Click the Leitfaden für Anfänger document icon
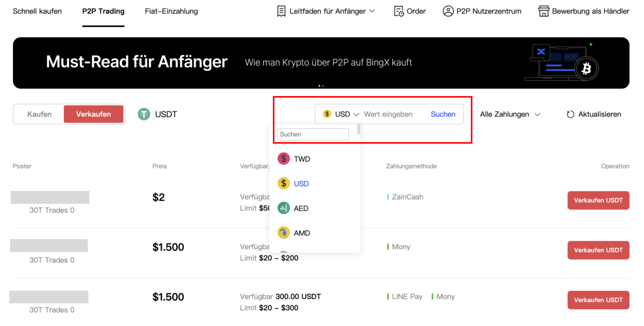Image resolution: width=644 pixels, height=326 pixels. (281, 11)
